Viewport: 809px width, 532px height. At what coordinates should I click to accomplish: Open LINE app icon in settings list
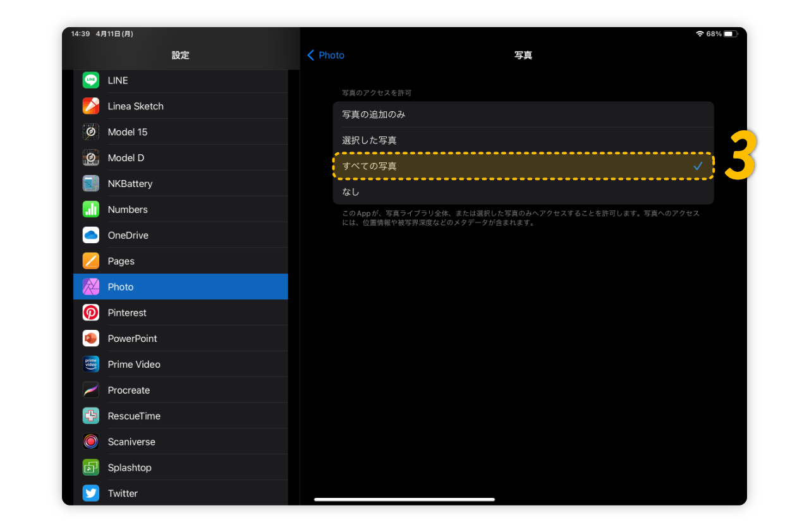tap(91, 80)
